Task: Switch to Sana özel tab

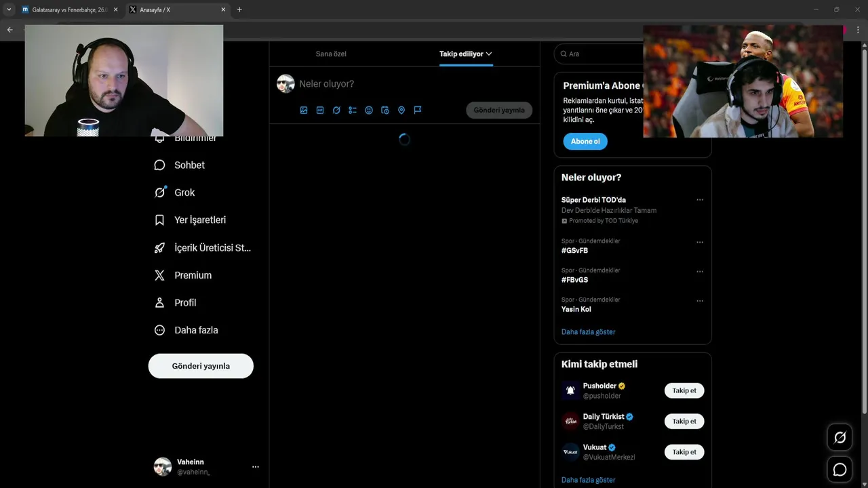Action: click(331, 54)
